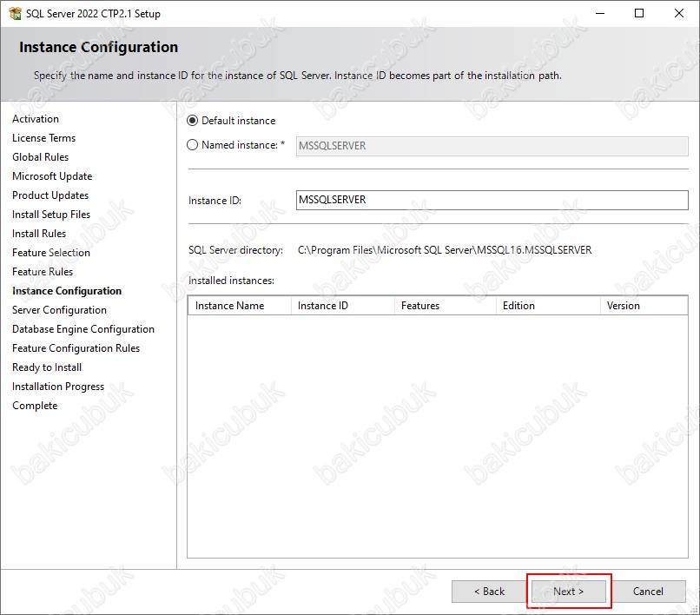
Task: Select Install Setup Files step
Action: point(51,215)
